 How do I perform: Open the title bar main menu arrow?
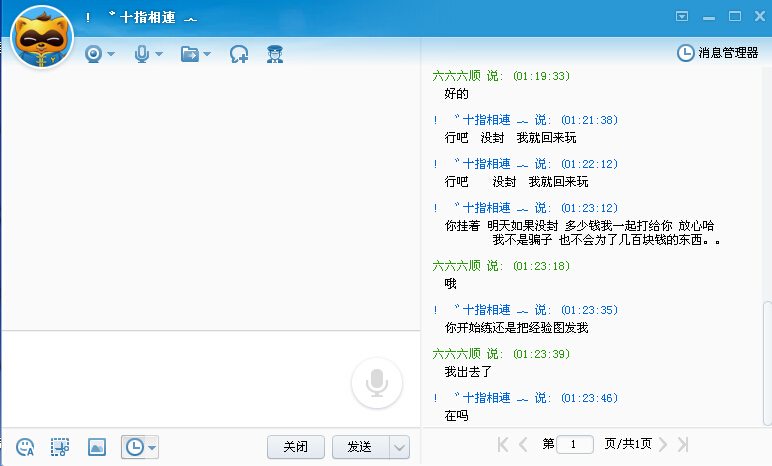[683, 16]
